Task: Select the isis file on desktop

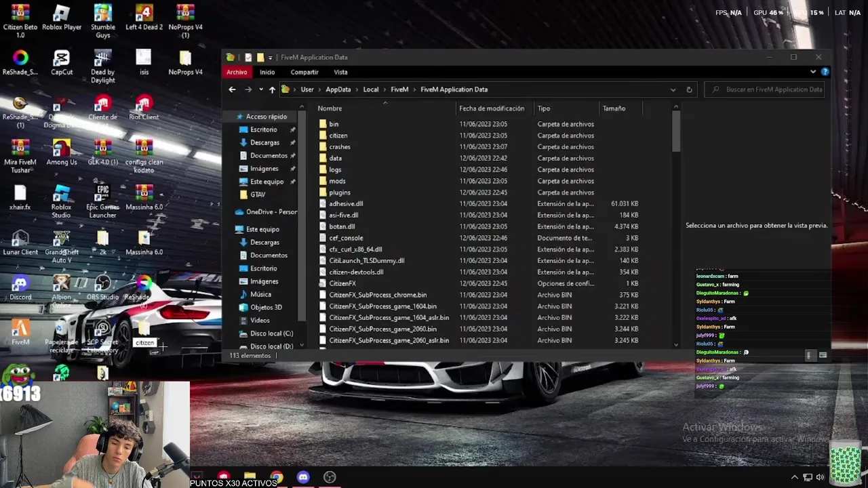Action: (x=144, y=63)
